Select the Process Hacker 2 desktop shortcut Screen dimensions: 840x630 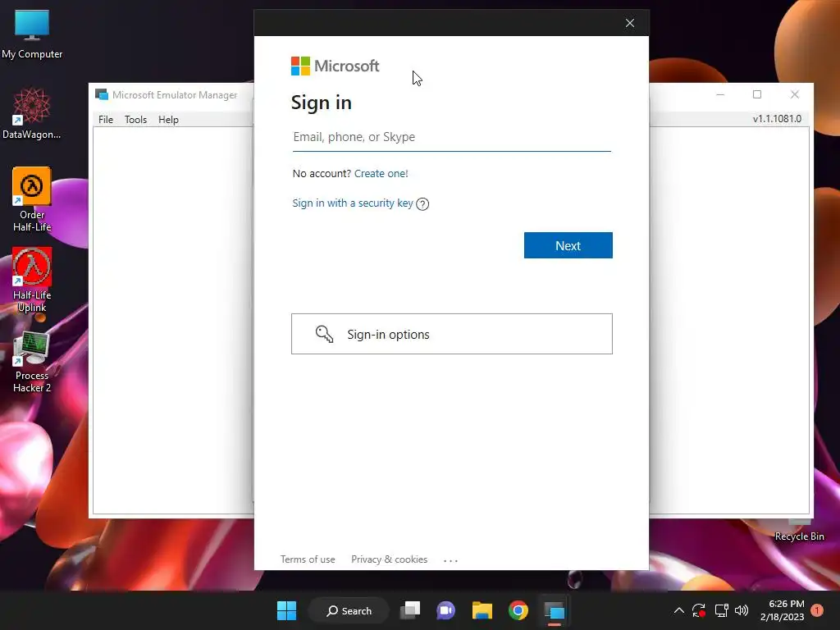coord(32,362)
